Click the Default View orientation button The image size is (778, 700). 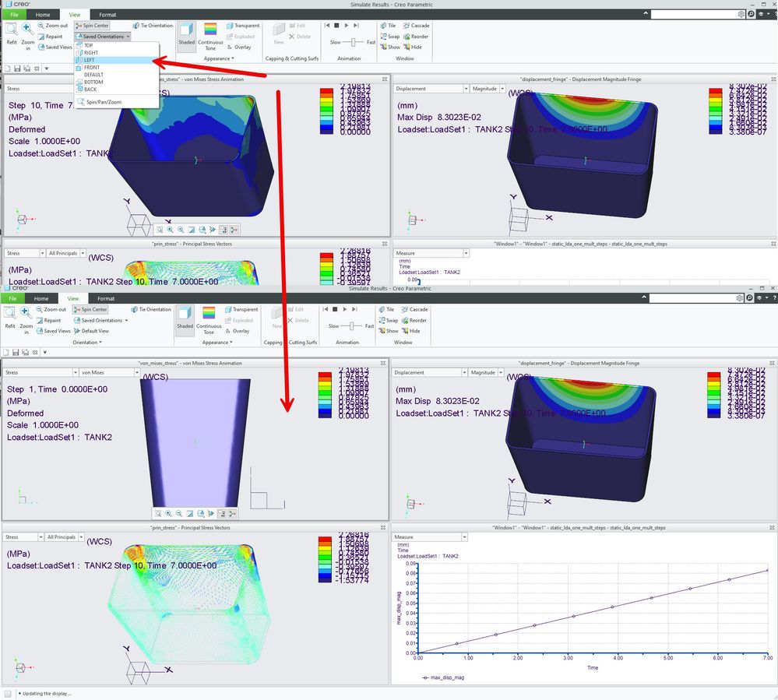tap(92, 331)
